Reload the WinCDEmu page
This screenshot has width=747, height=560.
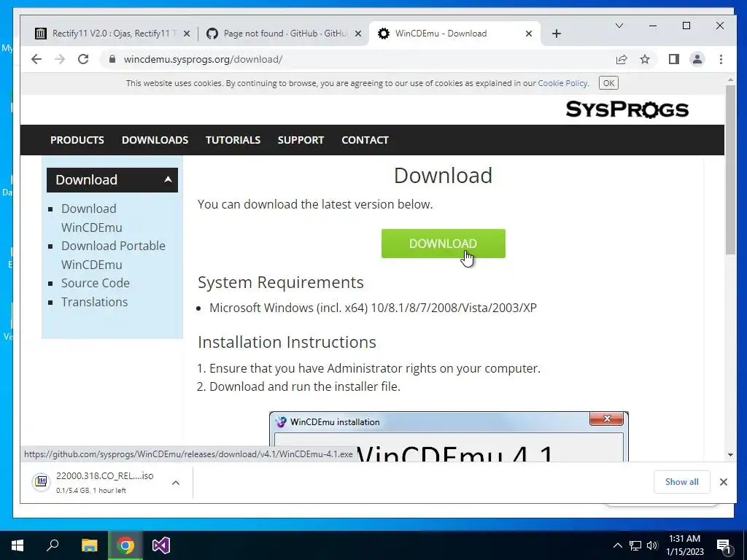click(x=83, y=59)
